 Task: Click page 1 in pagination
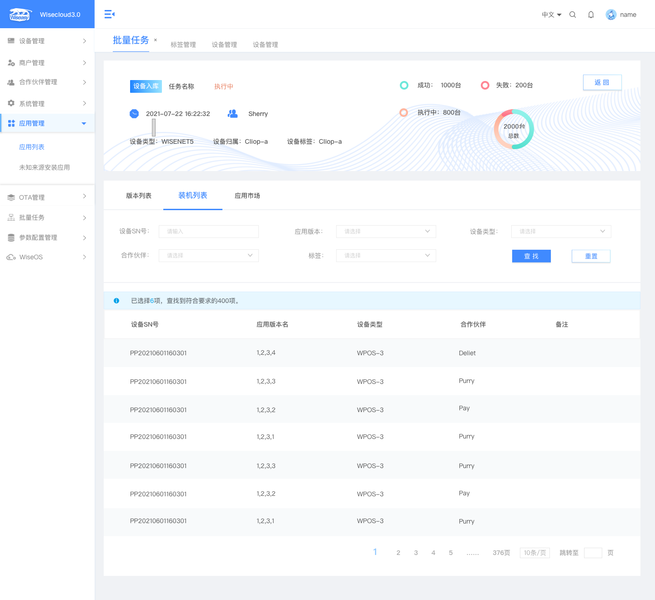coord(375,552)
